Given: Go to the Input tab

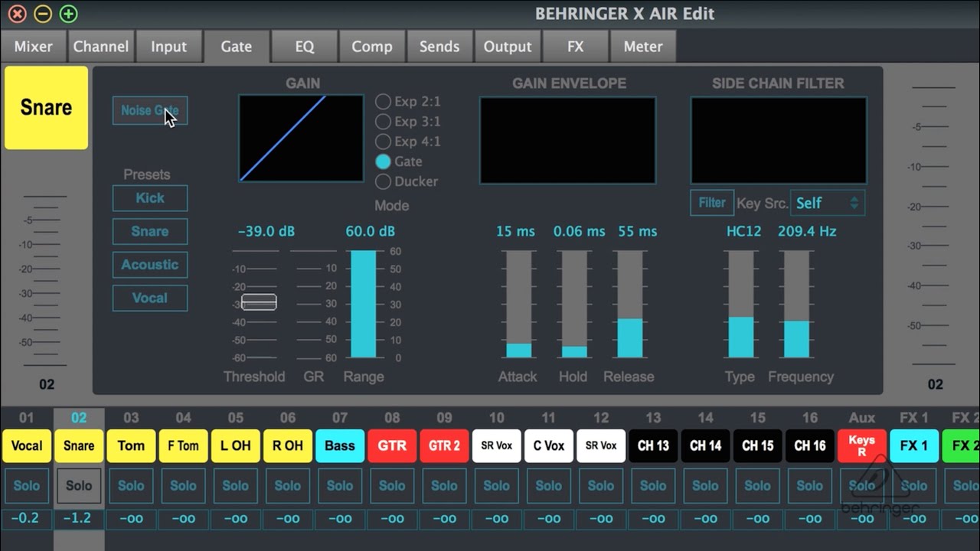Looking at the screenshot, I should pos(168,47).
